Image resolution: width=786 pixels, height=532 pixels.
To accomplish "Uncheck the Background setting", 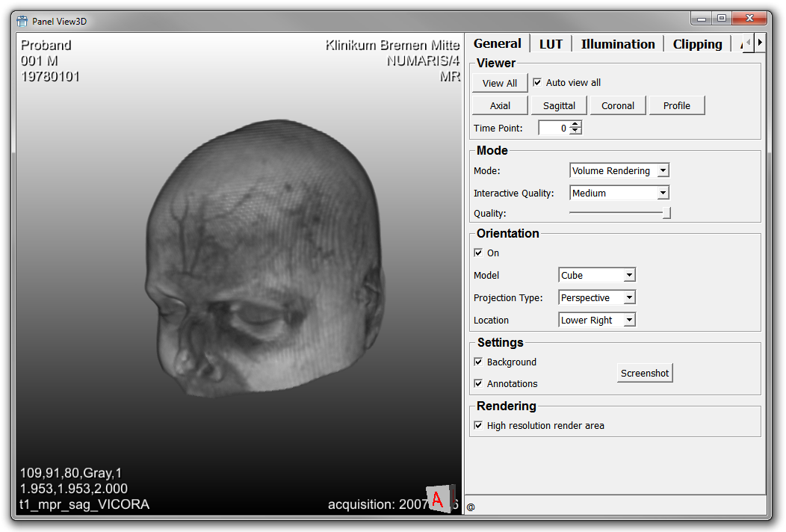I will click(478, 362).
